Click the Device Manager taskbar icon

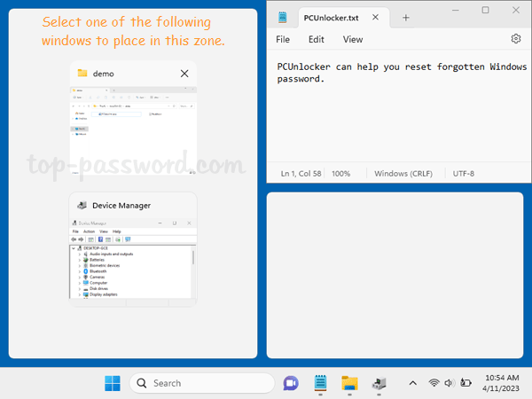(x=379, y=383)
